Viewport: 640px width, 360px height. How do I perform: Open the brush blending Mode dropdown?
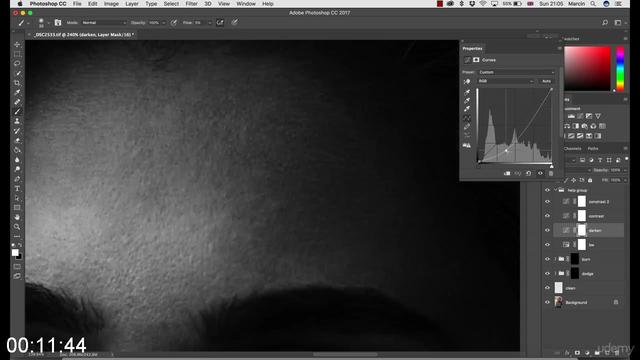[x=104, y=23]
